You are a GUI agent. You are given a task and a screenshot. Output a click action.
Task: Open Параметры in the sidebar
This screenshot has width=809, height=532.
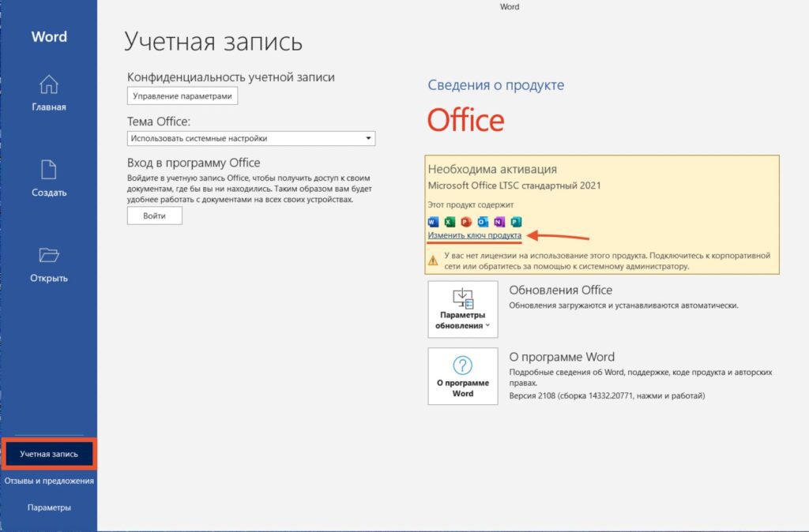pos(49,508)
